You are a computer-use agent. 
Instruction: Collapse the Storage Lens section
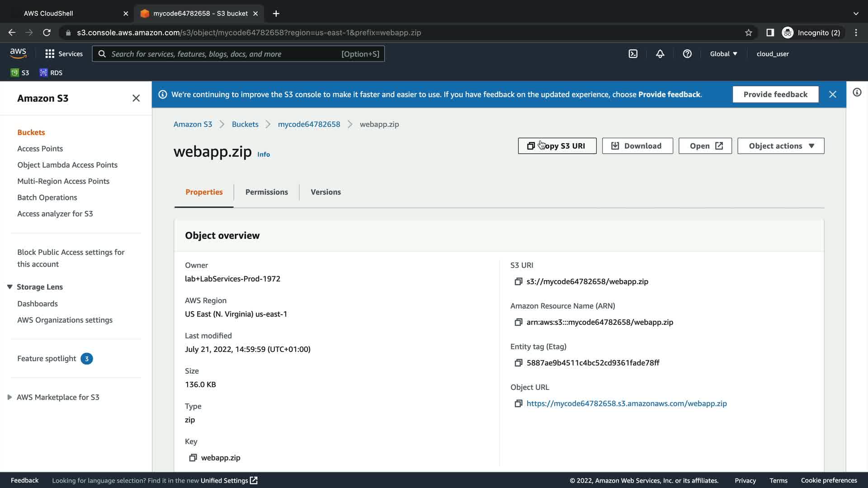pos(9,287)
